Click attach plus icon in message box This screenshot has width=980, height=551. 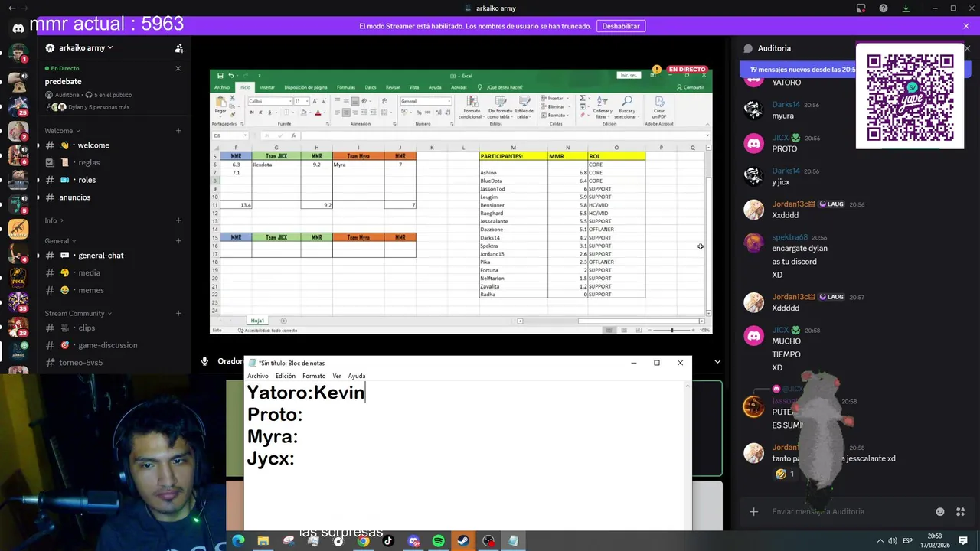754,511
